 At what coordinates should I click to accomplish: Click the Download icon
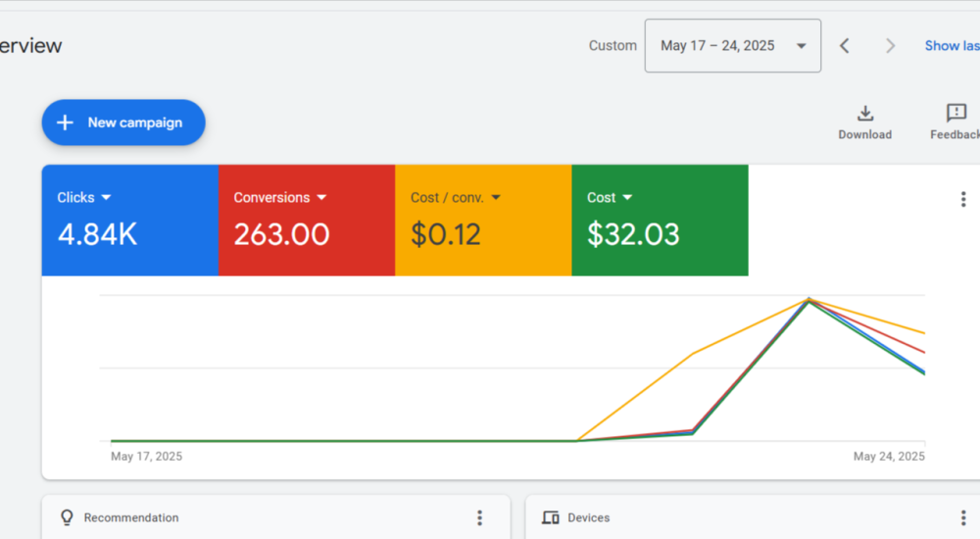pyautogui.click(x=864, y=114)
